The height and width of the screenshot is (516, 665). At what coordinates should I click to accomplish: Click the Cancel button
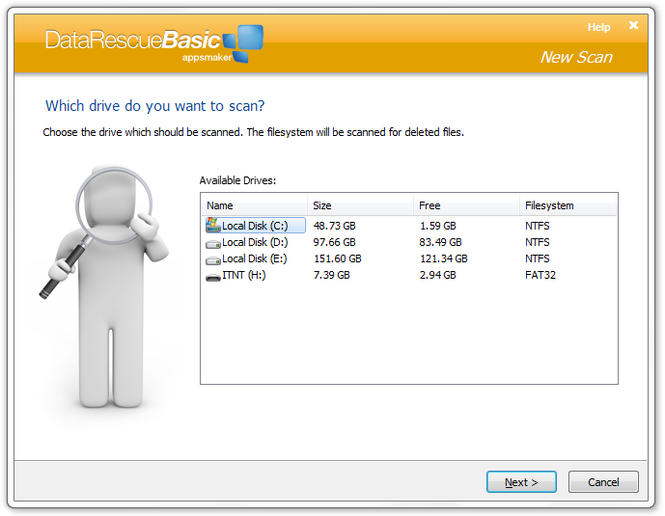click(x=603, y=482)
